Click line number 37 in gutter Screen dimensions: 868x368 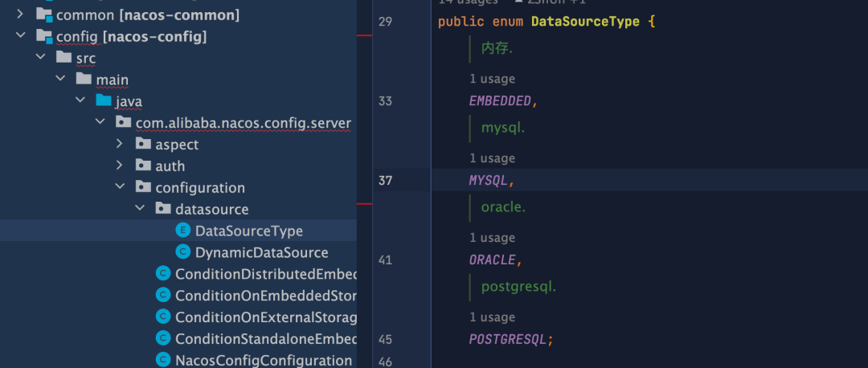coord(385,181)
